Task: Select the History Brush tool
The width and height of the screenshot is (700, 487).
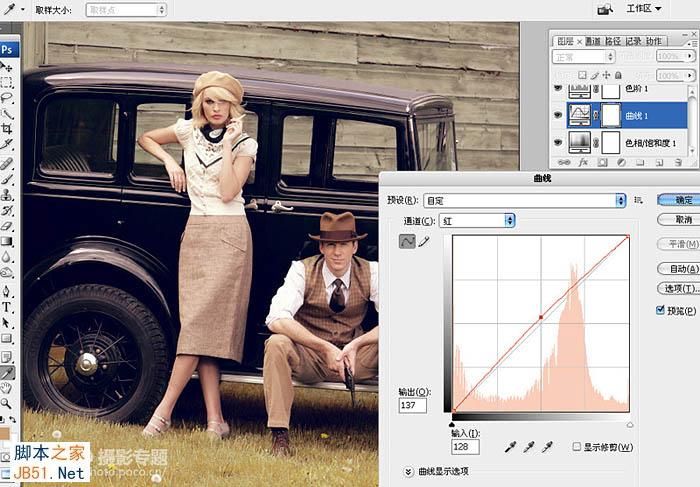Action: pyautogui.click(x=7, y=210)
